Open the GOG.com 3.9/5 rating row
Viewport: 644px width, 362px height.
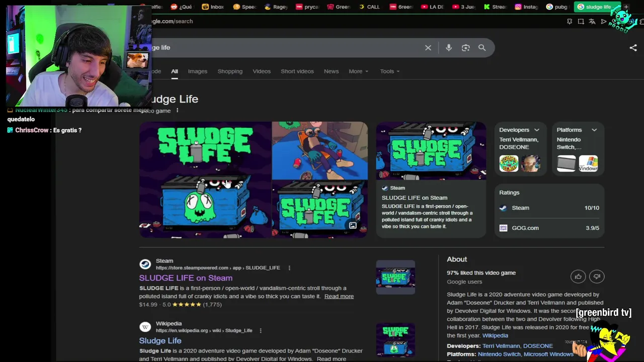(549, 228)
